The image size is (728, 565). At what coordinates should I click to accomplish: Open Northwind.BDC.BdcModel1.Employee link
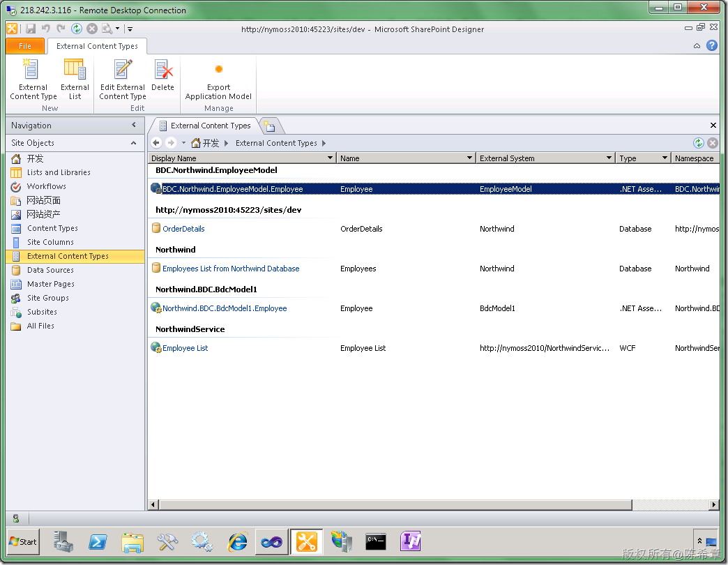point(225,308)
